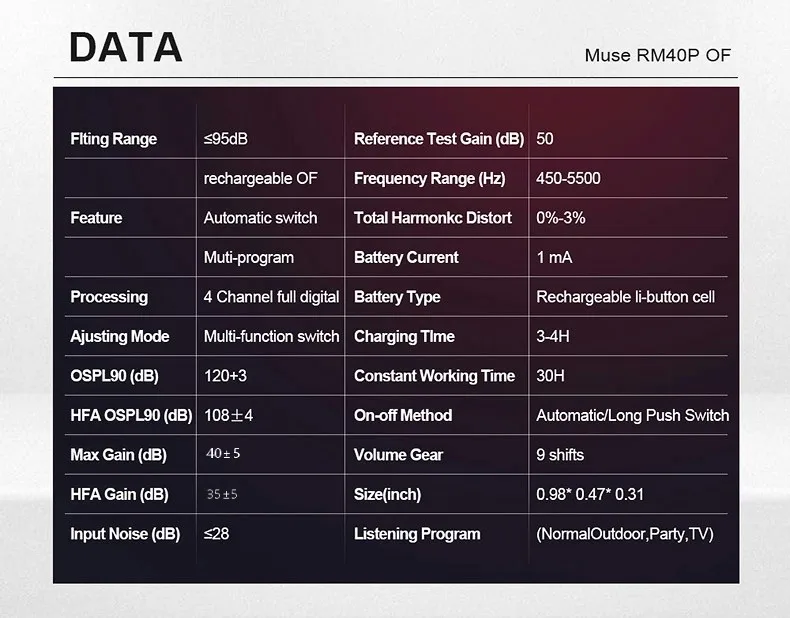Viewport: 790px width, 618px height.
Task: Select the 450-5500 value
Action: [568, 178]
